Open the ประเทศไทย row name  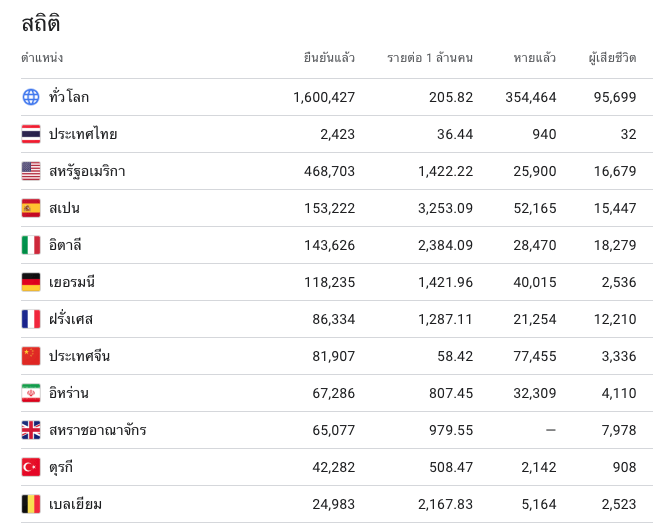click(x=83, y=134)
